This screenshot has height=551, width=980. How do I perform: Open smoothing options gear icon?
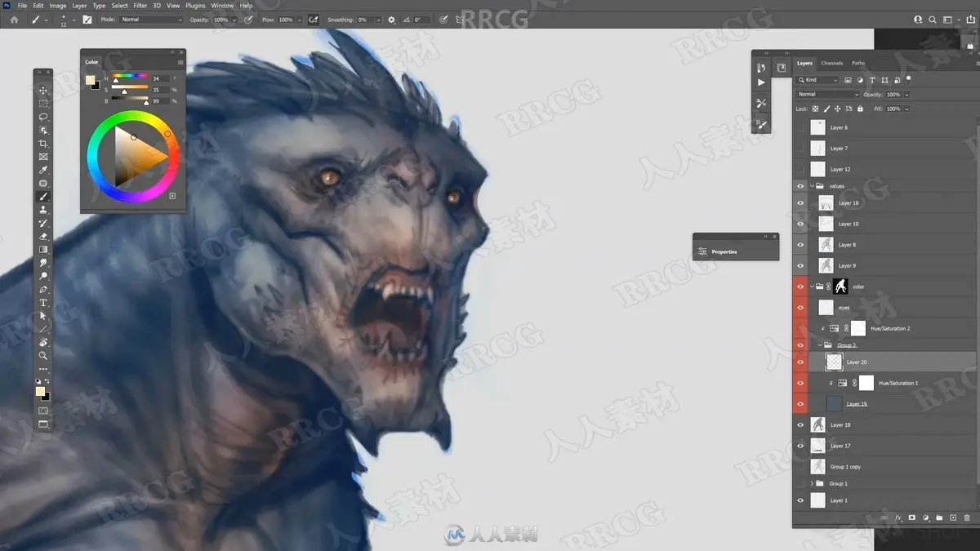(391, 20)
